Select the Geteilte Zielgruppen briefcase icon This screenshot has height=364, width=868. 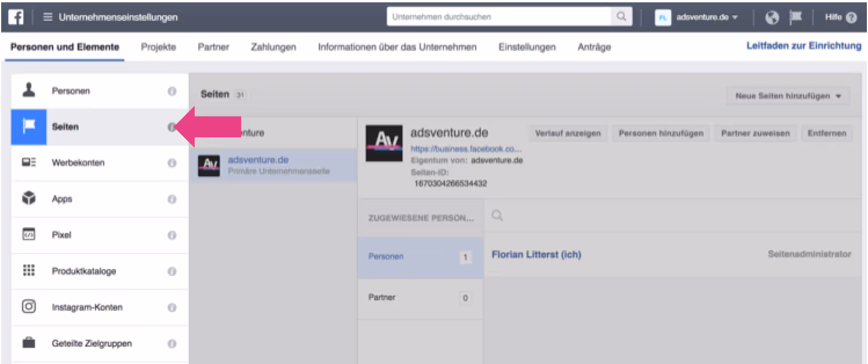[29, 343]
